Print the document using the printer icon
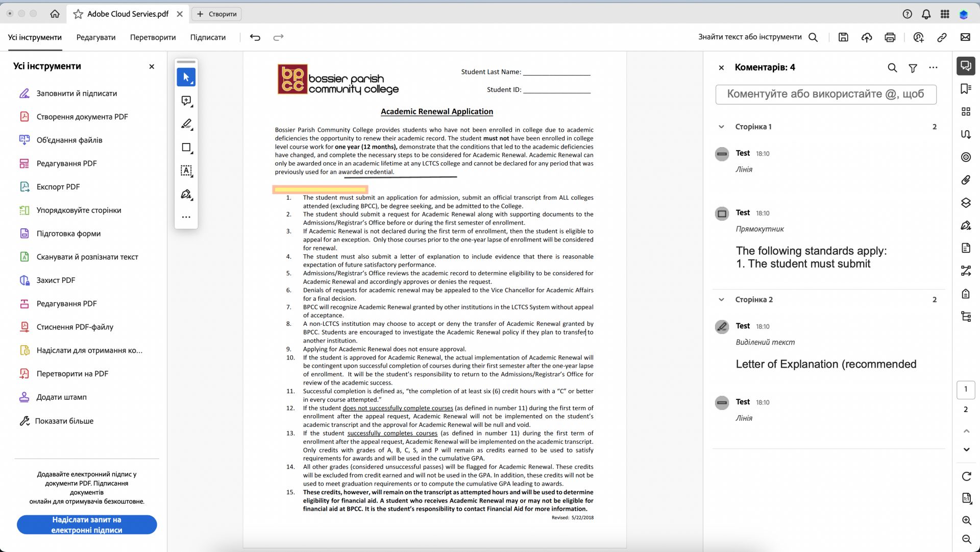 tap(890, 37)
